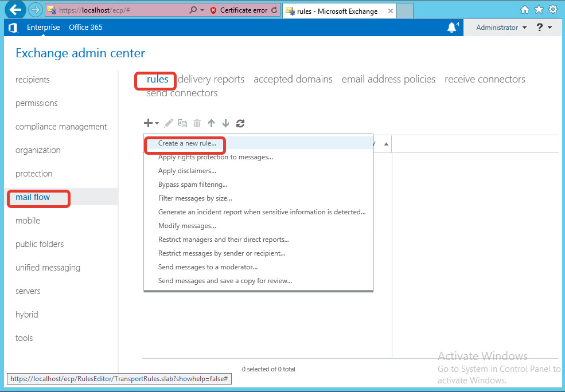Expand the Help menu dropdown arrow
The height and width of the screenshot is (392, 565).
point(550,28)
